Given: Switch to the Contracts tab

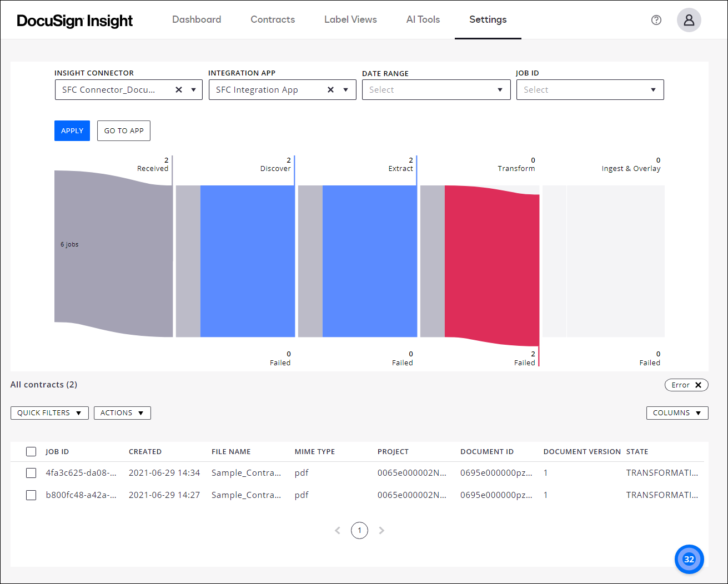Looking at the screenshot, I should 273,20.
